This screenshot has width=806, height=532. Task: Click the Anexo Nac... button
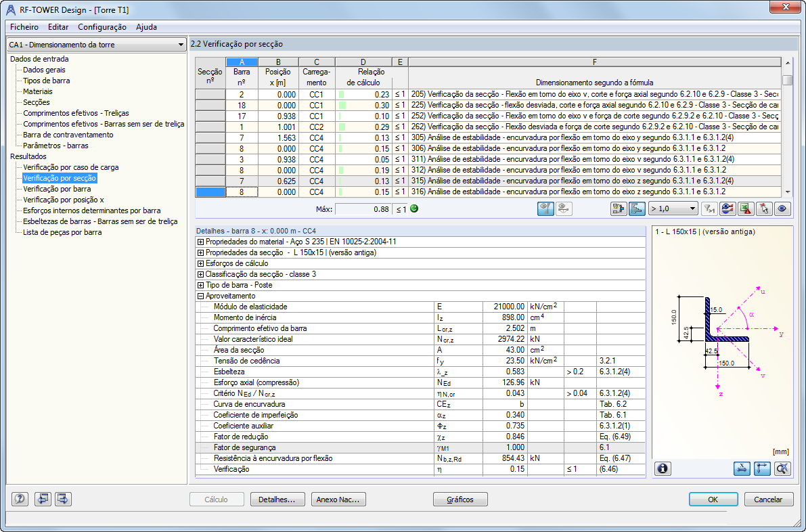point(338,499)
